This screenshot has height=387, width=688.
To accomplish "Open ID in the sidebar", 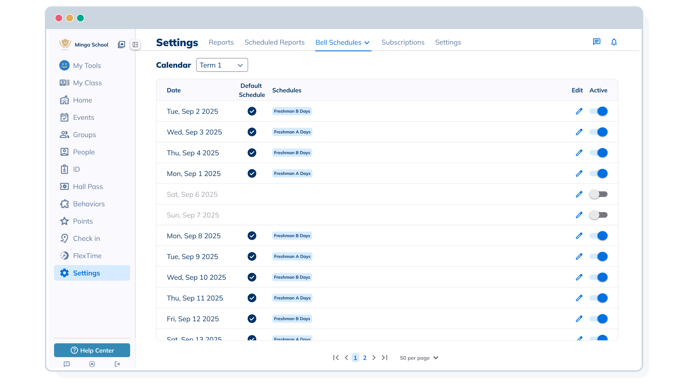I will [92, 169].
